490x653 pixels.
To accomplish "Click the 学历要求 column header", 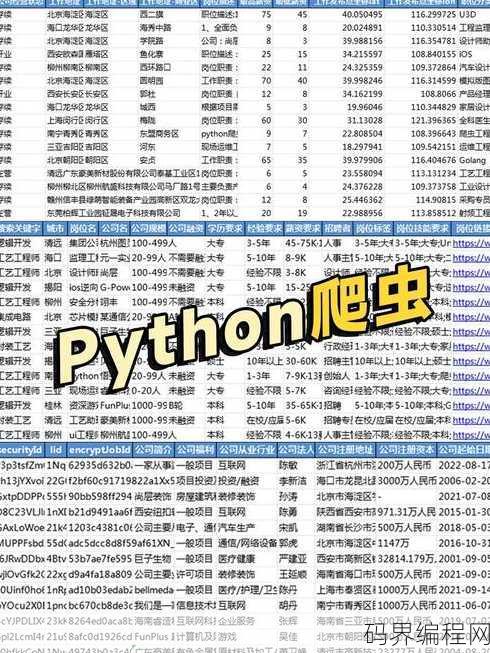I will tap(225, 228).
